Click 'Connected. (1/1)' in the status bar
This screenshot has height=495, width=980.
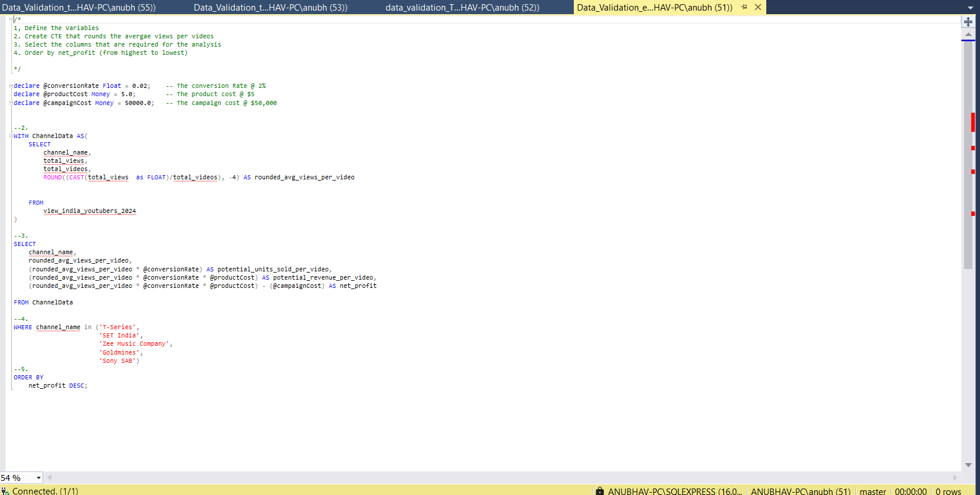pos(45,491)
